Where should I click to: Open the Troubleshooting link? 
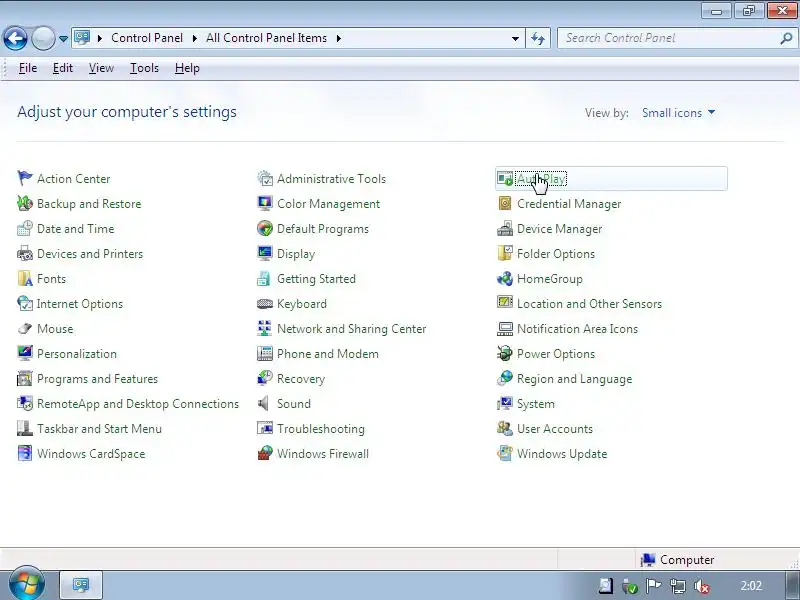320,429
